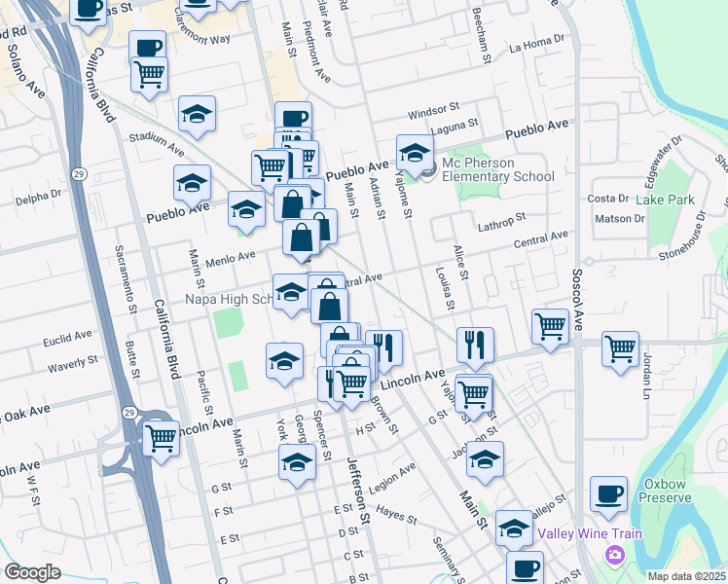
Task: Select the cafe marker beside Oxbow Preserve
Action: point(608,496)
